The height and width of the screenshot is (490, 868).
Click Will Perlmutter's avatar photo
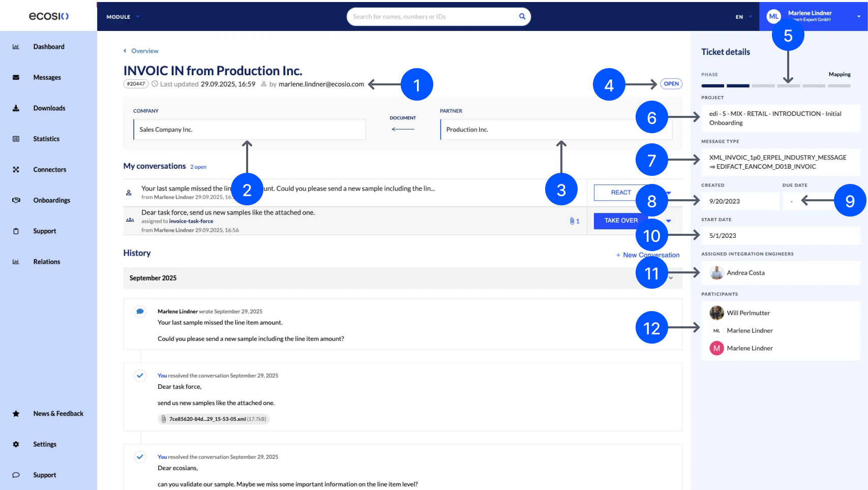(716, 313)
